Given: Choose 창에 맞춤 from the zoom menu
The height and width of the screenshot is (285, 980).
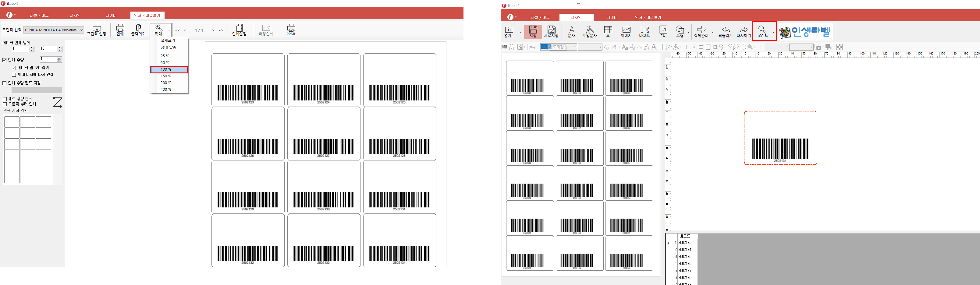Looking at the screenshot, I should [168, 47].
